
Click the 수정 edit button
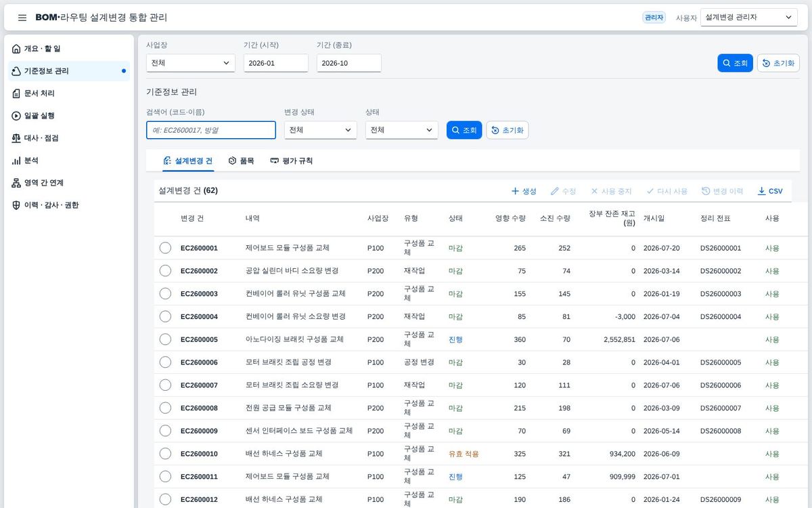click(564, 191)
